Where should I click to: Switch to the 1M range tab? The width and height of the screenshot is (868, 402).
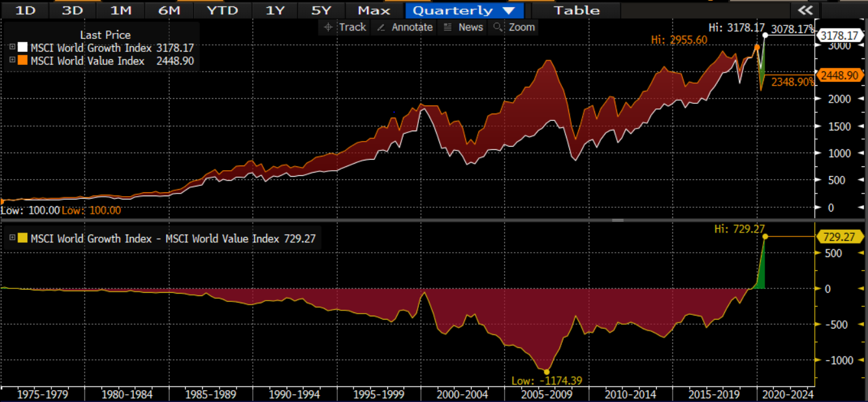coord(121,10)
